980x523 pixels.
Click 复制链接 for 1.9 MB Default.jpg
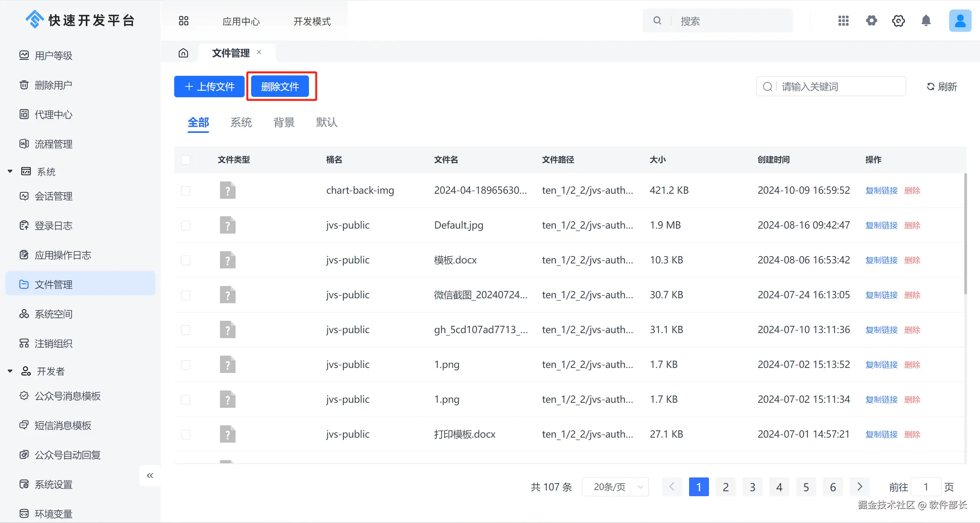click(x=881, y=226)
